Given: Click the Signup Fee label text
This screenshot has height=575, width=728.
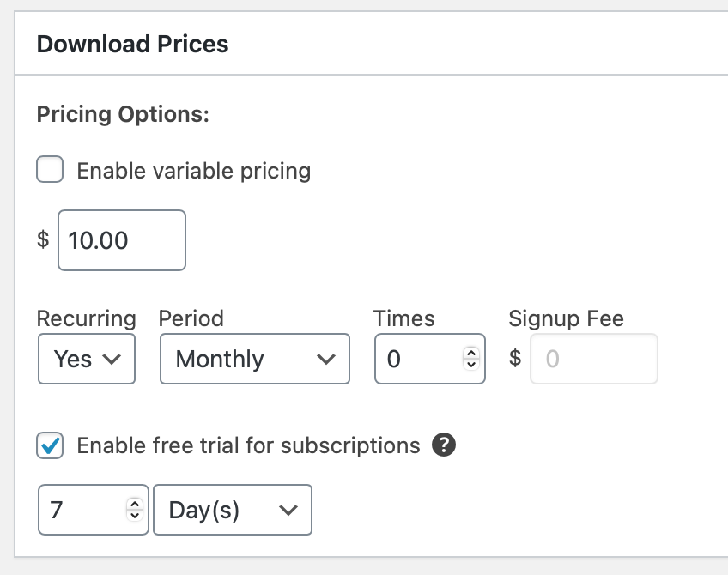Looking at the screenshot, I should pos(566,319).
